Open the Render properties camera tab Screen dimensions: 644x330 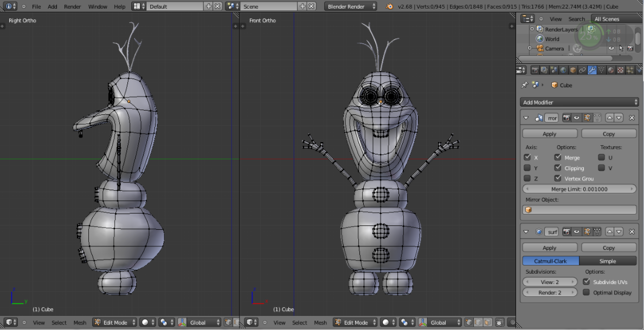[x=535, y=70]
